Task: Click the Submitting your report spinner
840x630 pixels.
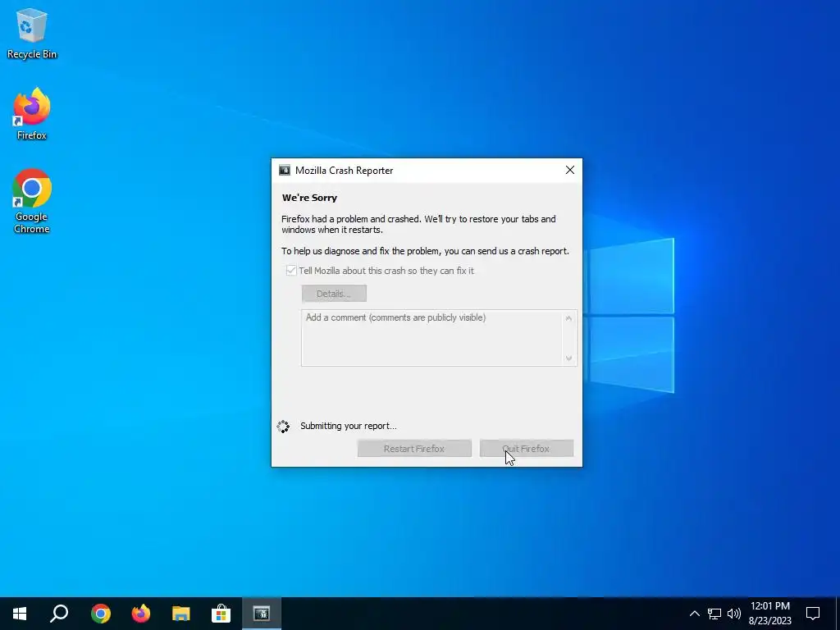Action: (x=283, y=426)
